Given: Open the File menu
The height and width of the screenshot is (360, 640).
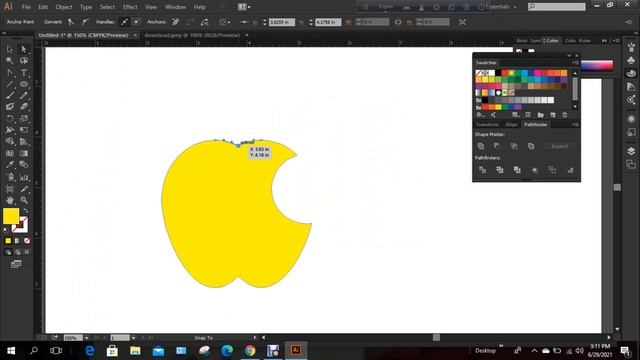Looking at the screenshot, I should [x=26, y=7].
